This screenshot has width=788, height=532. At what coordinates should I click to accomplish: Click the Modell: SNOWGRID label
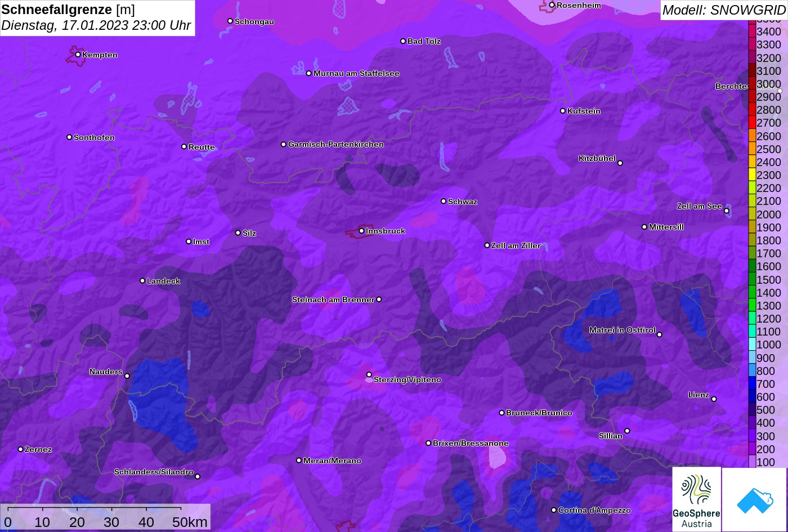pos(724,10)
